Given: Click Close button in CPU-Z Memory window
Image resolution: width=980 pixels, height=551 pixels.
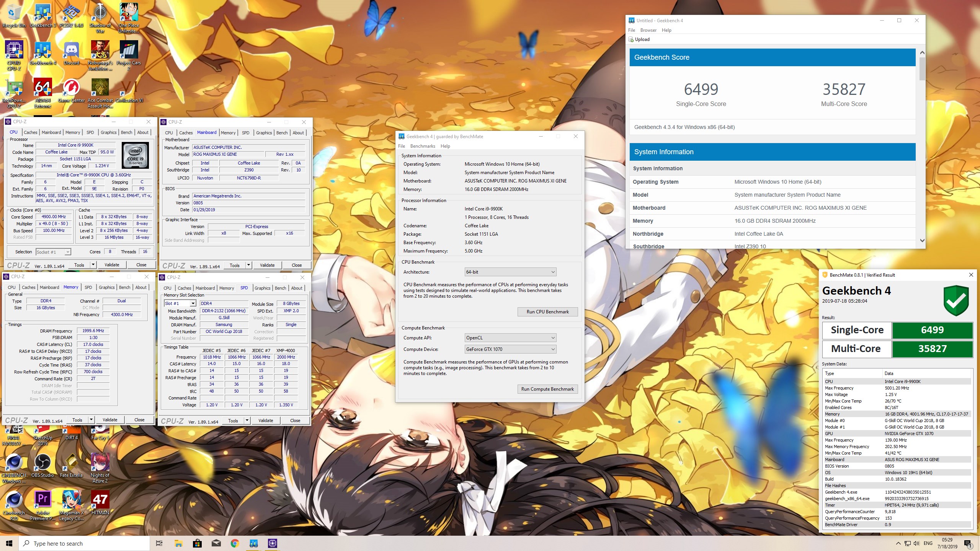Looking at the screenshot, I should pyautogui.click(x=139, y=420).
